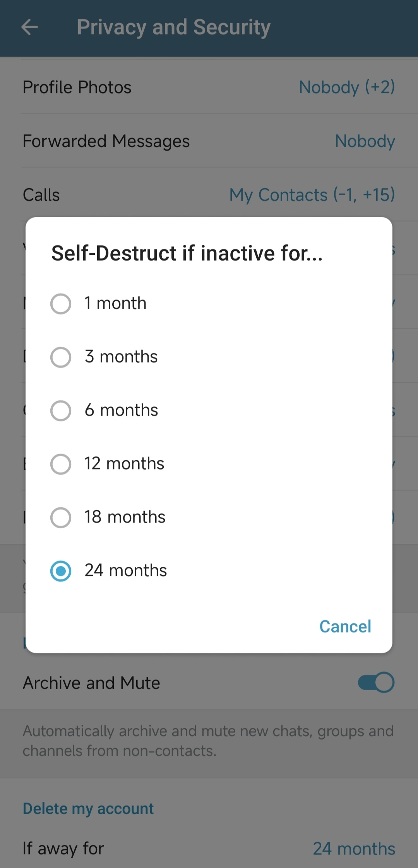Tap the back arrow icon

point(29,27)
